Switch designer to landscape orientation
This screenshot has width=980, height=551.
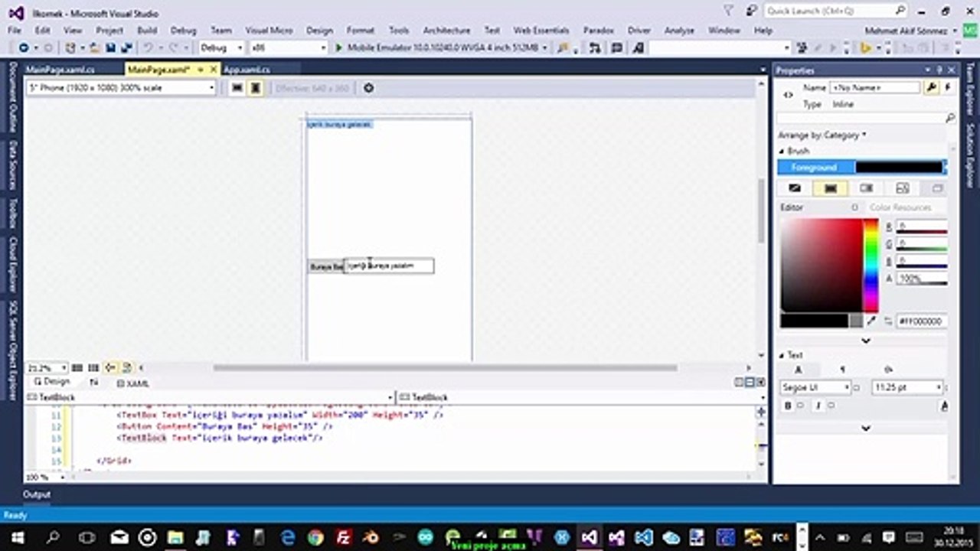[x=237, y=88]
